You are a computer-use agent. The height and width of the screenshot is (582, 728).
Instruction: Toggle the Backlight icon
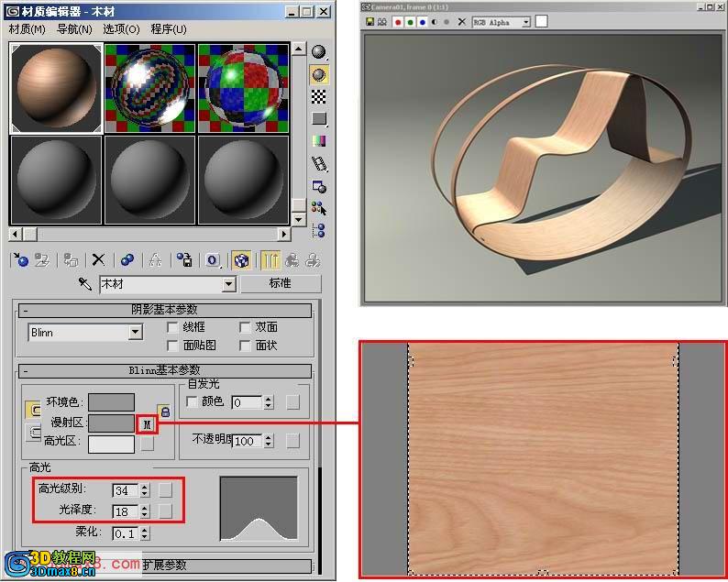pos(318,74)
